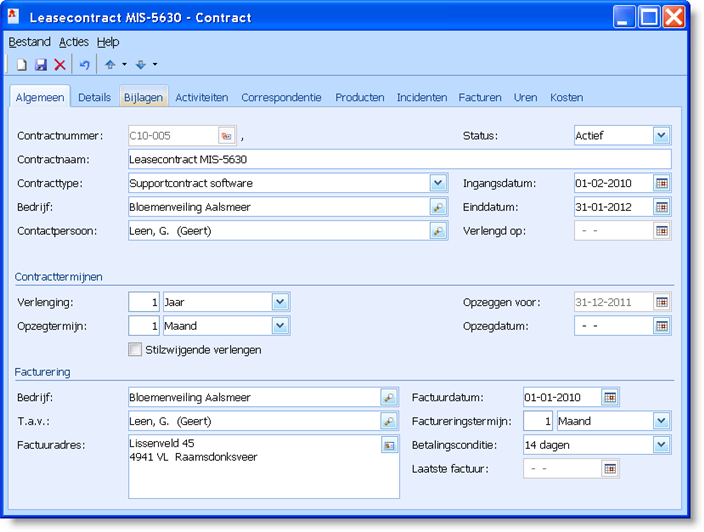Open calendar for Opzegdatum
The height and width of the screenshot is (532, 704).
click(x=661, y=326)
